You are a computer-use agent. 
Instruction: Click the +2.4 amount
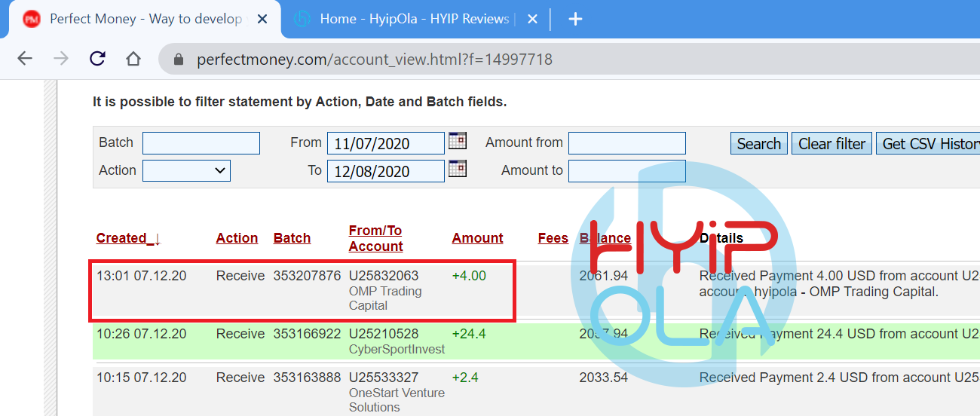[465, 378]
